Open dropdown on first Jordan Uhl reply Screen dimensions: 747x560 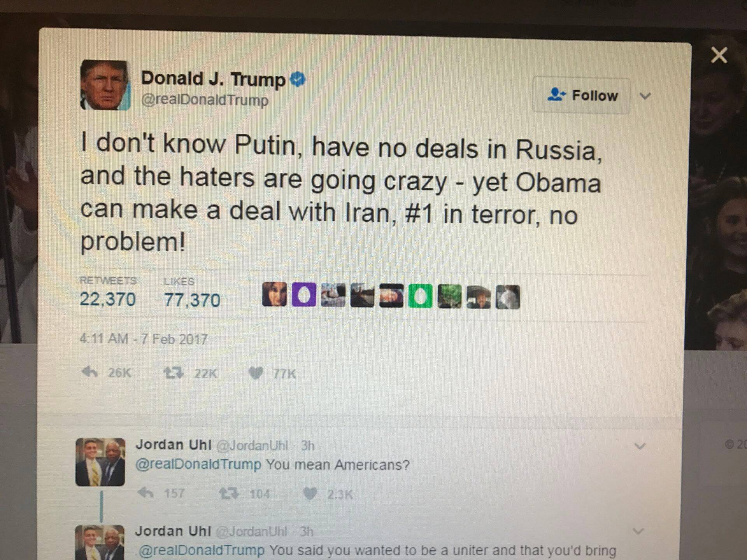click(640, 446)
